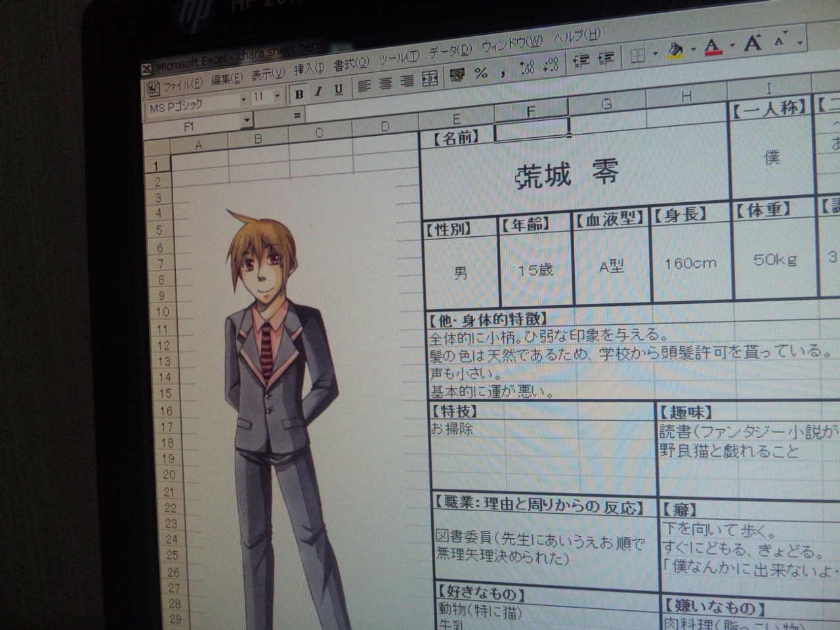Screen dimensions: 840x630
Task: Open the 挿入(I) menu
Action: pyautogui.click(x=309, y=68)
